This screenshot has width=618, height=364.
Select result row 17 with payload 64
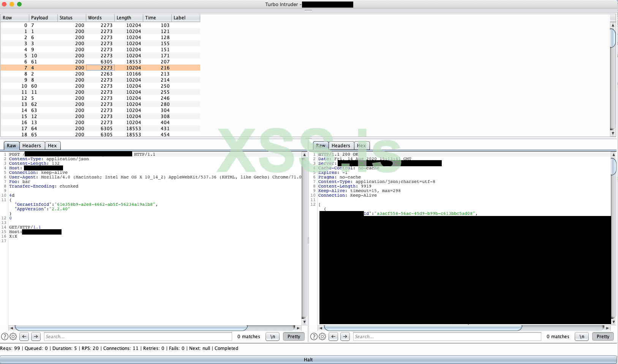click(100, 129)
